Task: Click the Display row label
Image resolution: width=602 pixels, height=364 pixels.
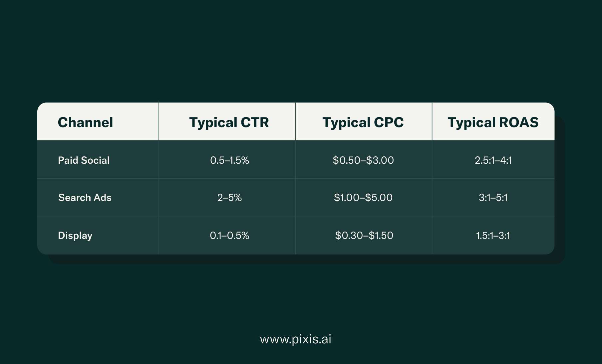Action: click(75, 236)
